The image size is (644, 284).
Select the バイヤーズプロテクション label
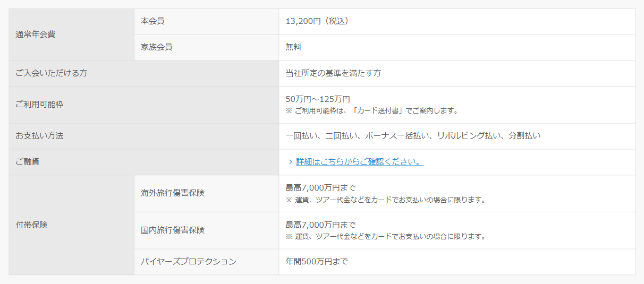[189, 262]
